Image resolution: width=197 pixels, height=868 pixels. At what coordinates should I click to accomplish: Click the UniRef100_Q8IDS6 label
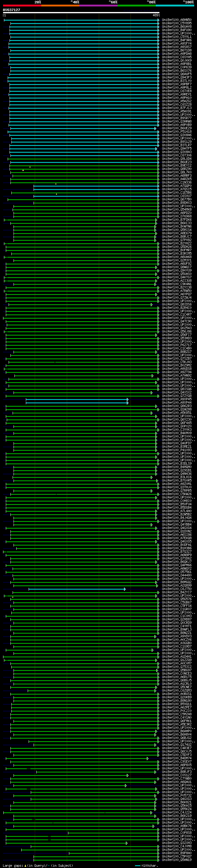(177, 305)
